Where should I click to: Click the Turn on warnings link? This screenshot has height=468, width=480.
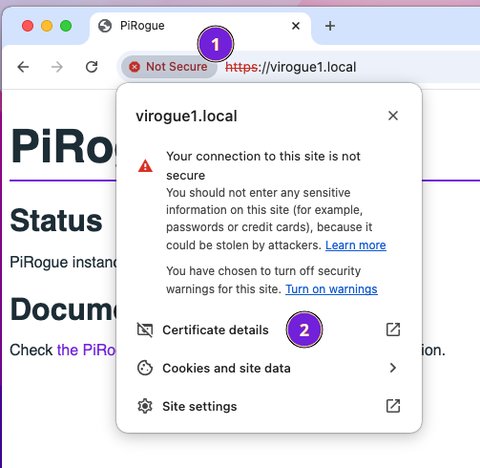tap(331, 289)
